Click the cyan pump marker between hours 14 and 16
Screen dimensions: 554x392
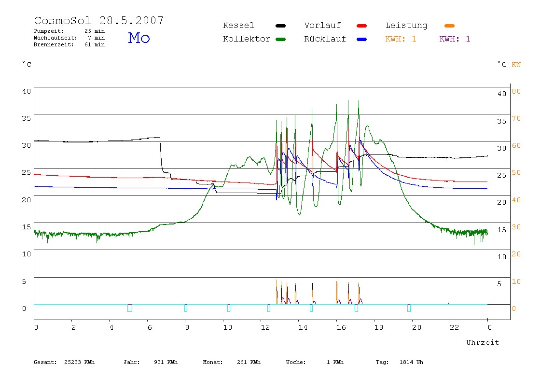tap(311, 308)
